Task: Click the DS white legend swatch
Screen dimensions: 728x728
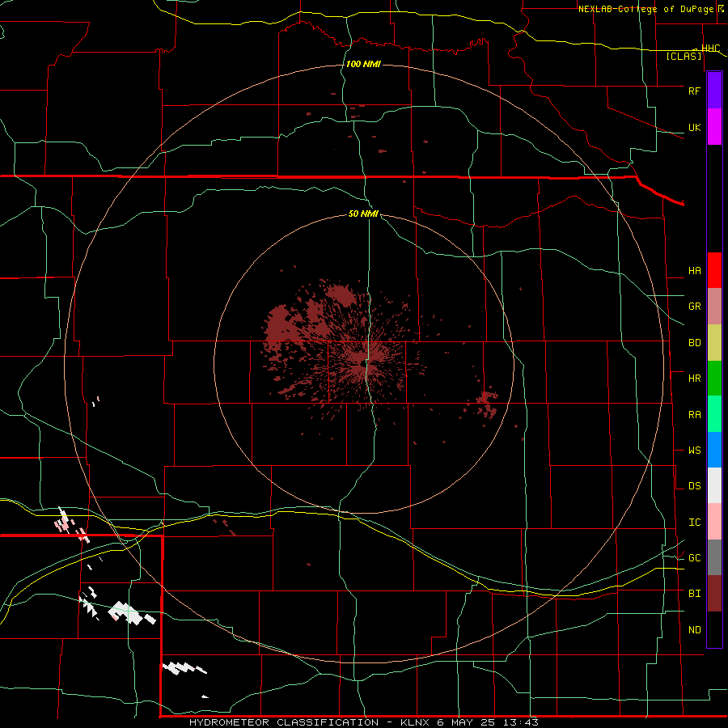Action: (x=714, y=485)
